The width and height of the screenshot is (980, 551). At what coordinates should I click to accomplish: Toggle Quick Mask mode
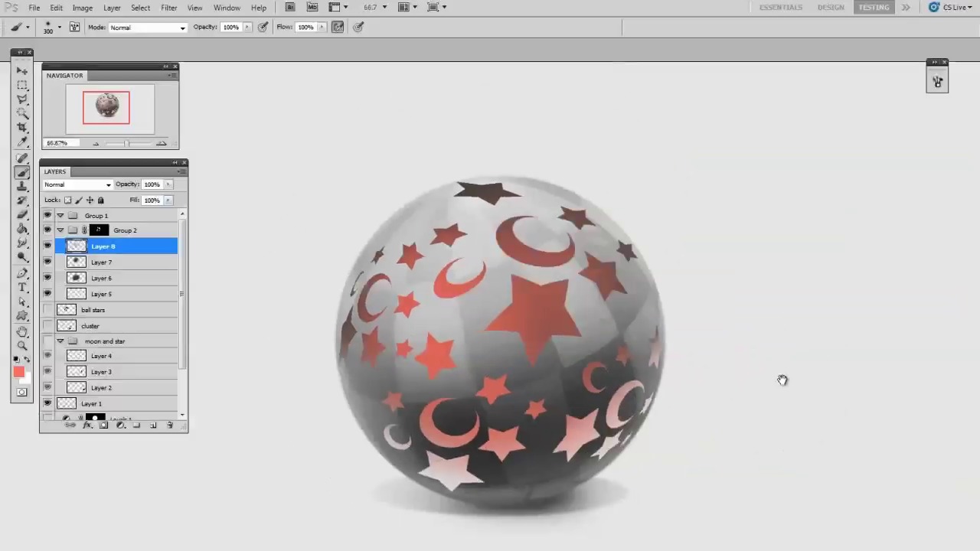point(21,393)
